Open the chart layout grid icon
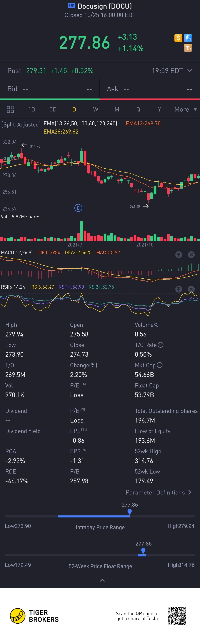The height and width of the screenshot is (644, 200). [10, 109]
